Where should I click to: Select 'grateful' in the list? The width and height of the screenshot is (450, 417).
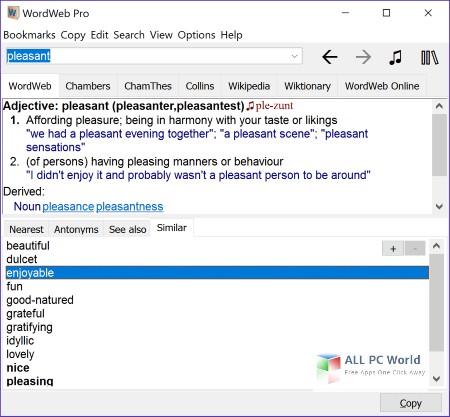click(25, 314)
